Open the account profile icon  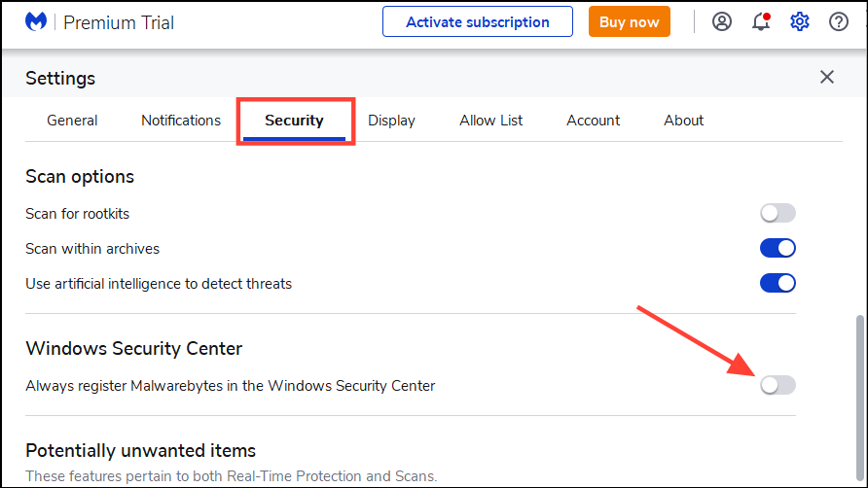point(722,21)
